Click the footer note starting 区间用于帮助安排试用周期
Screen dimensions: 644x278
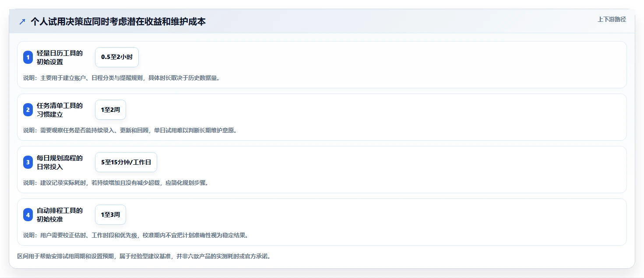(x=144, y=256)
